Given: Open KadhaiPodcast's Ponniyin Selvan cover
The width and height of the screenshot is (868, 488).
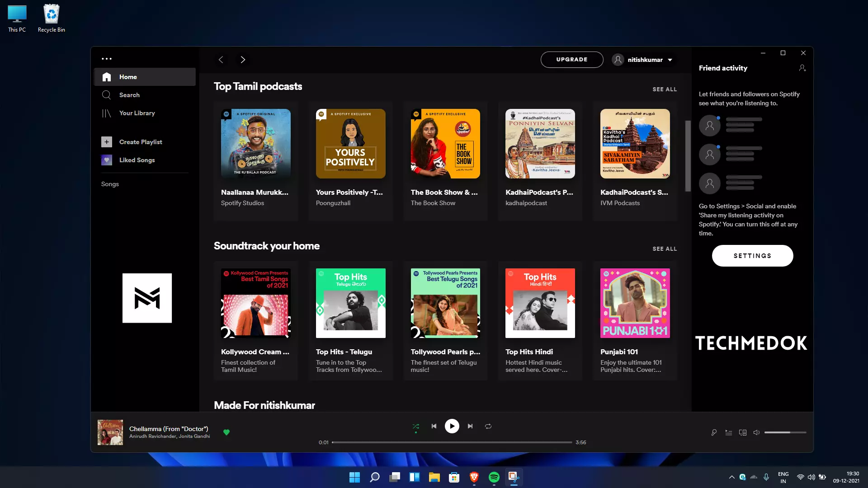Looking at the screenshot, I should click(540, 144).
